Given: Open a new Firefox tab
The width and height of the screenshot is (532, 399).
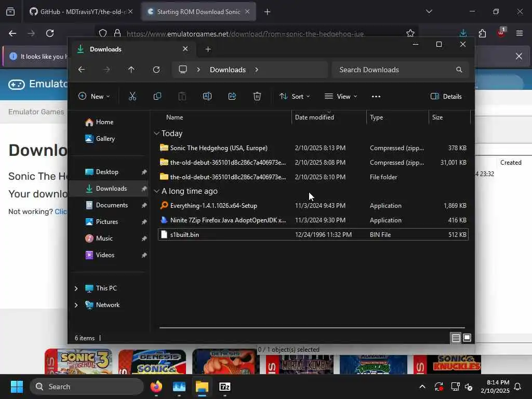Looking at the screenshot, I should coord(268,12).
